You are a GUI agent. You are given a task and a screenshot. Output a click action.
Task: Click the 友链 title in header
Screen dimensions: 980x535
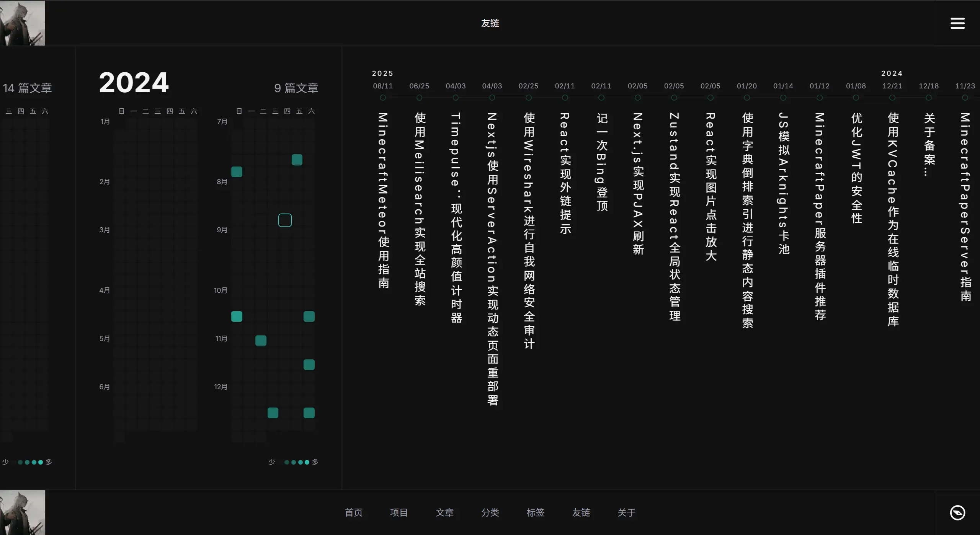(x=490, y=23)
